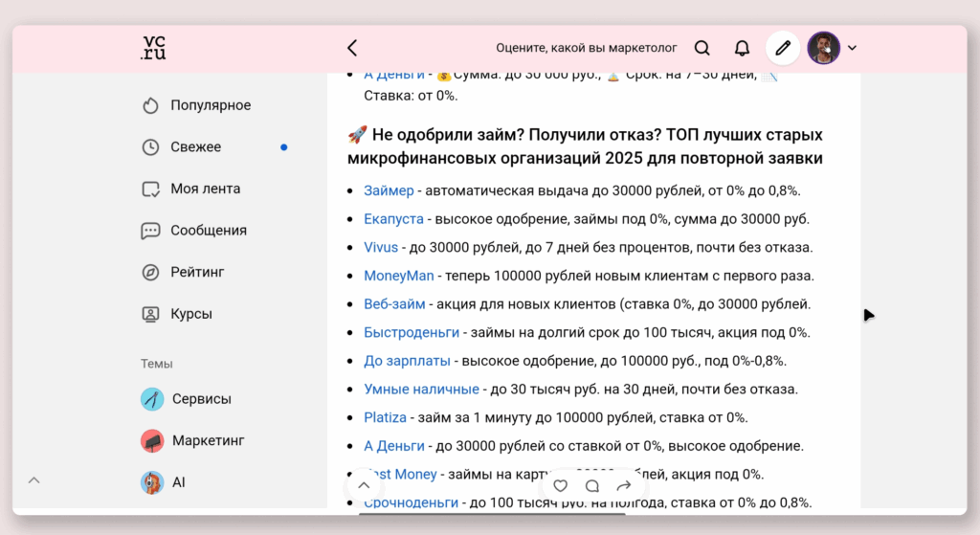
Task: Open the Популярное section
Action: click(210, 105)
